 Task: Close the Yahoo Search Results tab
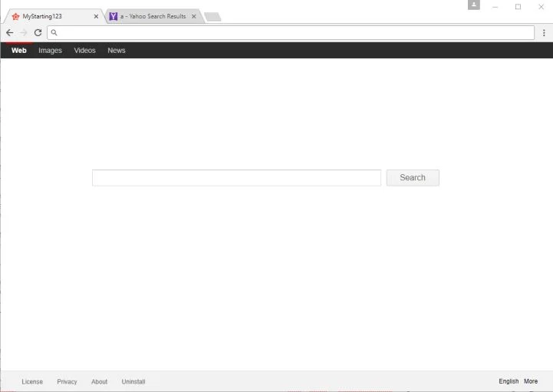193,16
